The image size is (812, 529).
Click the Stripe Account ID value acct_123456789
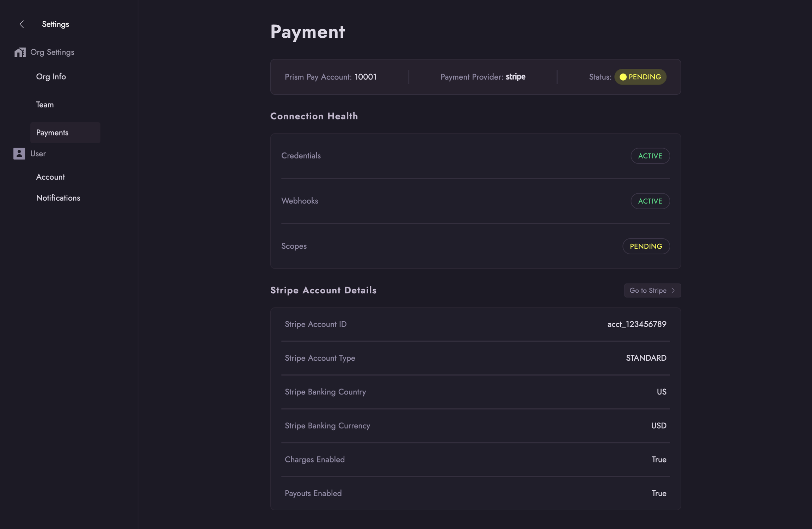pyautogui.click(x=636, y=324)
